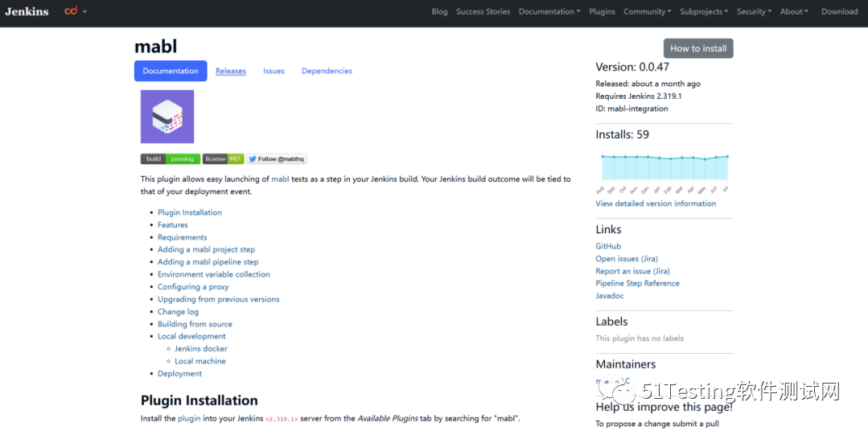
Task: Expand the Documentation menu
Action: point(549,11)
